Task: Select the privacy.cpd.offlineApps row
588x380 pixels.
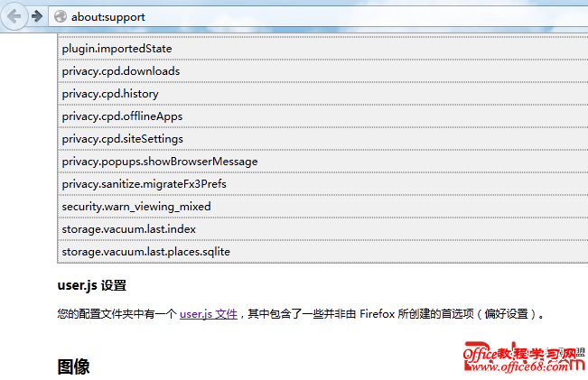Action: (322, 116)
